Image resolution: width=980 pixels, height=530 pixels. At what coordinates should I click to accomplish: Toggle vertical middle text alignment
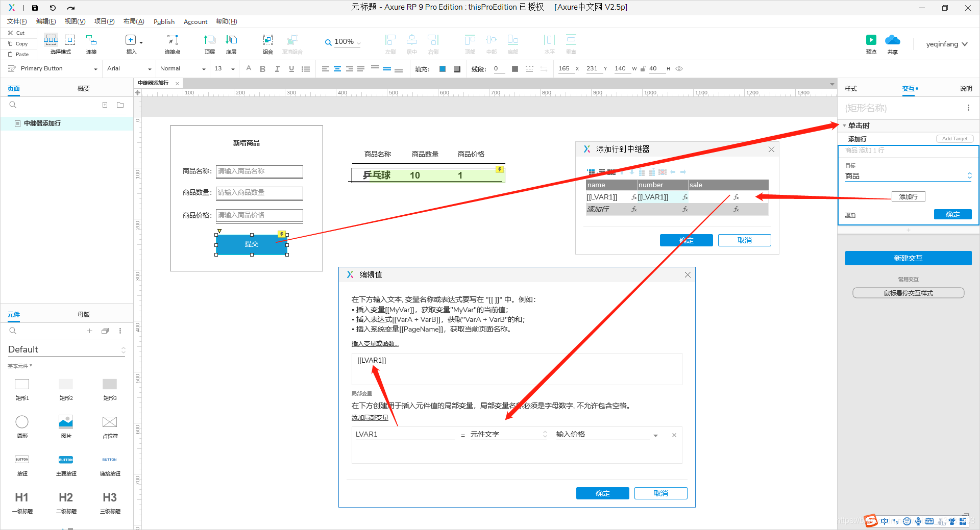[x=387, y=69]
